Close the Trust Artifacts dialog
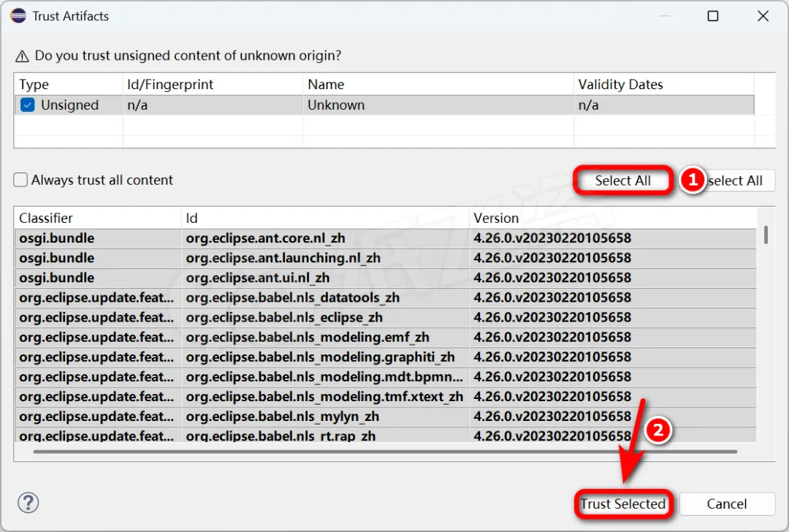Viewport: 789px width, 532px height. (763, 16)
